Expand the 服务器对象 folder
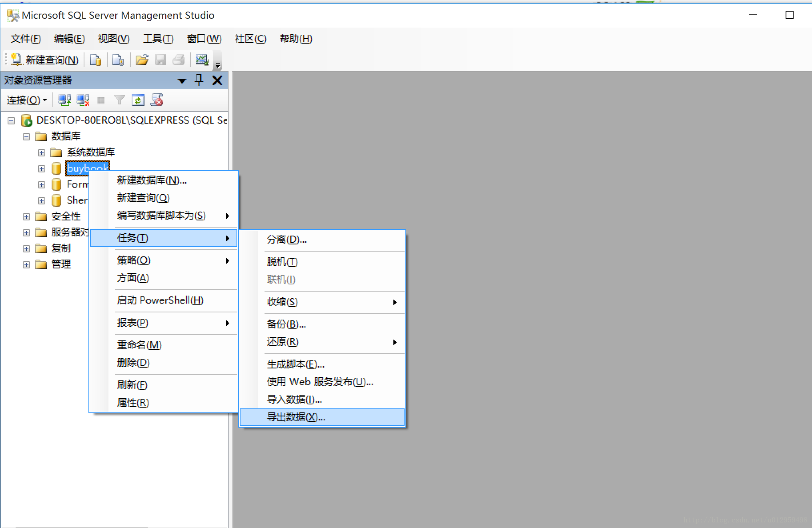812x528 pixels. [26, 233]
